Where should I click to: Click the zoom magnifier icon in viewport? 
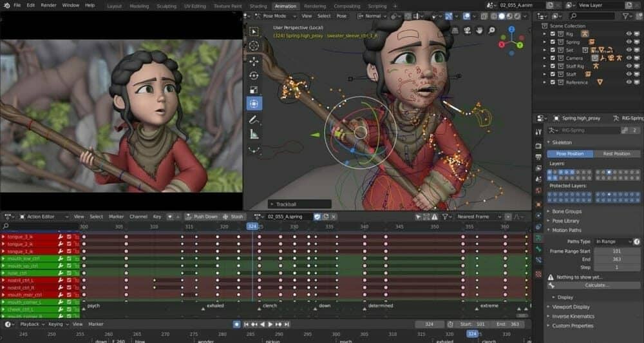point(491,30)
